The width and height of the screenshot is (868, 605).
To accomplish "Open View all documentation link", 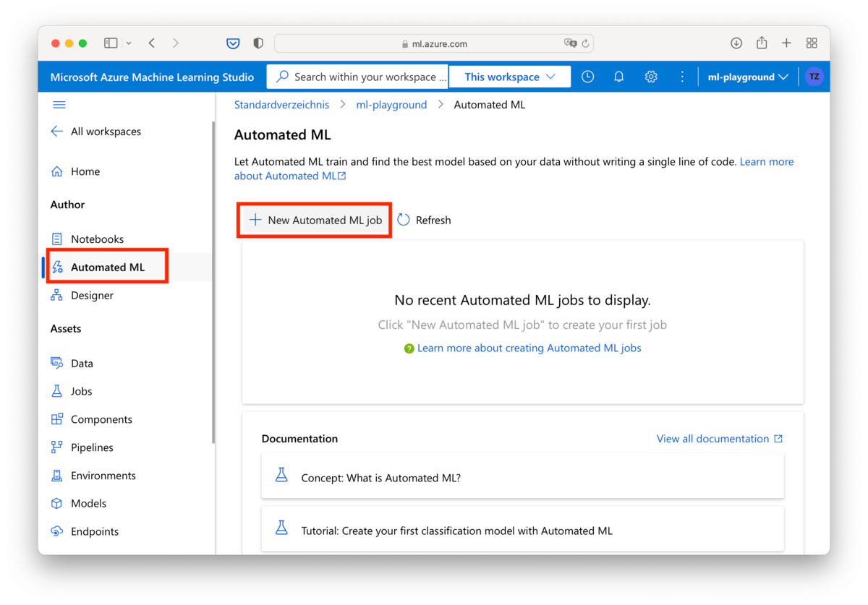I will click(x=720, y=439).
